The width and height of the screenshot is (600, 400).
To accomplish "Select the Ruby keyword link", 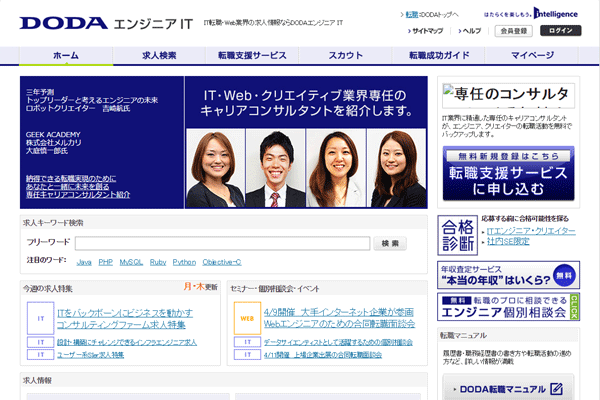I will pos(158,262).
